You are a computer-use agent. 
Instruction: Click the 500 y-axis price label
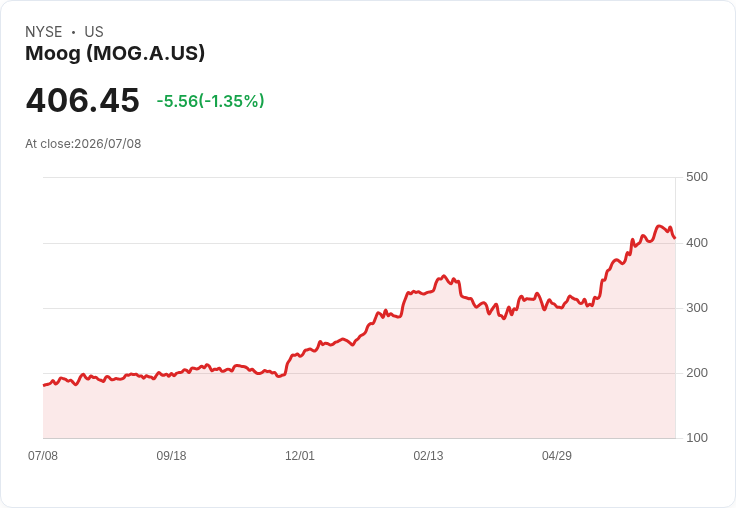tap(697, 177)
